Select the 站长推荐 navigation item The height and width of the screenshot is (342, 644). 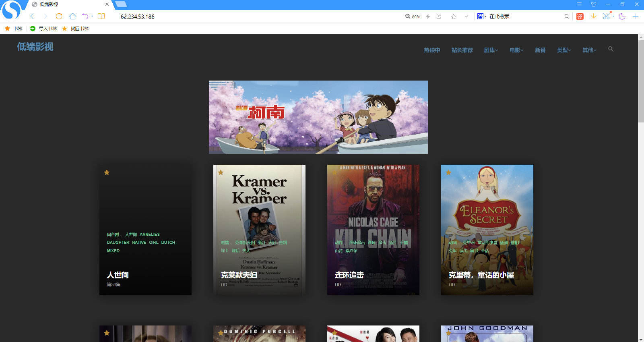click(x=462, y=50)
